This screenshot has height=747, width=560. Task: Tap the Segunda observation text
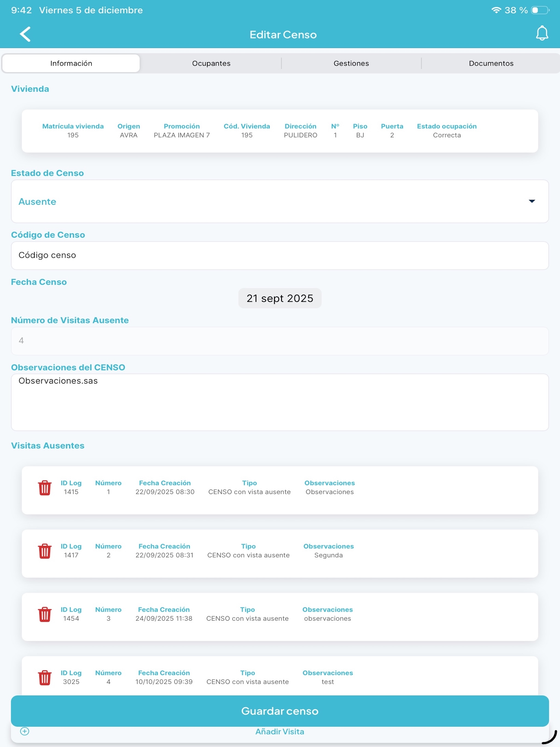[x=328, y=555]
